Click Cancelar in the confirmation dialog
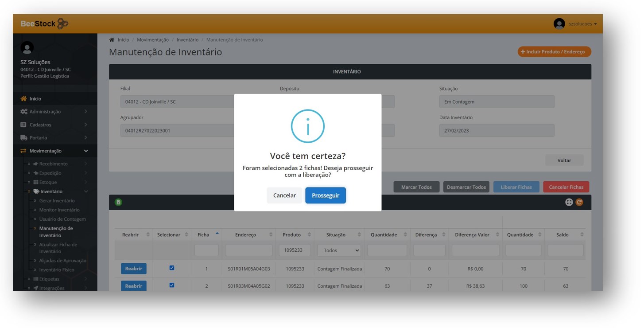644x328 pixels. click(284, 195)
